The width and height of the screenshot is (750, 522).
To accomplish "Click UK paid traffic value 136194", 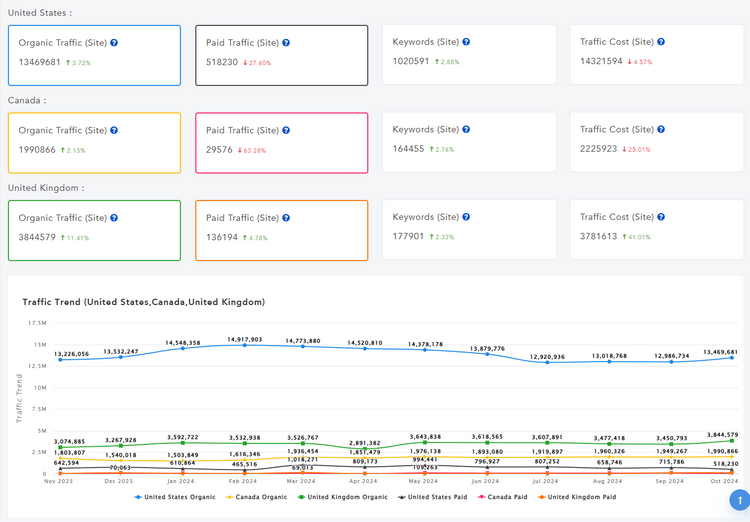I will click(222, 237).
